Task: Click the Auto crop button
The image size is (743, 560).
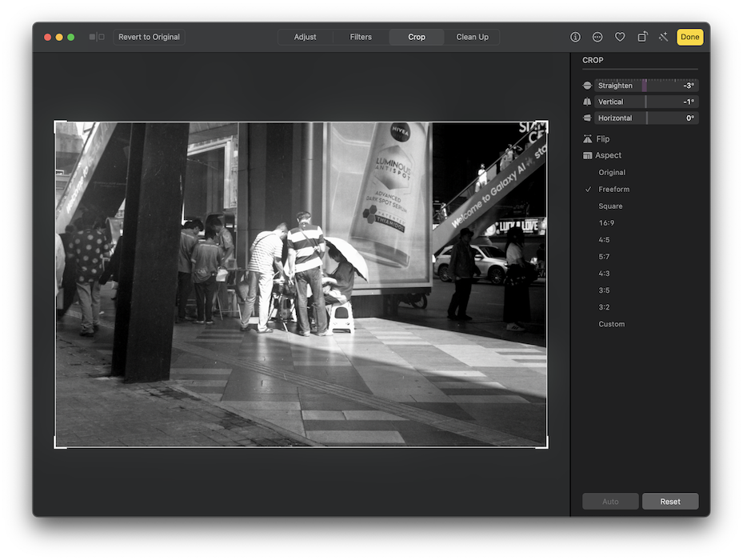Action: coord(610,502)
